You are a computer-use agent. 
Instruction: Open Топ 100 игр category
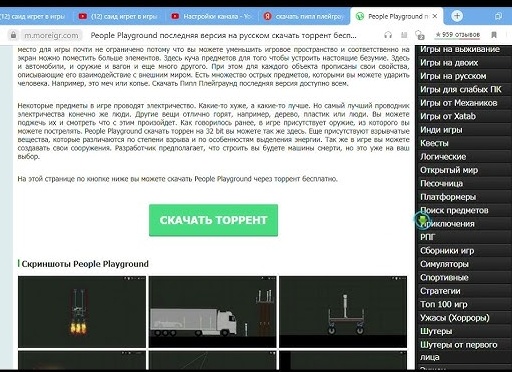(465, 304)
